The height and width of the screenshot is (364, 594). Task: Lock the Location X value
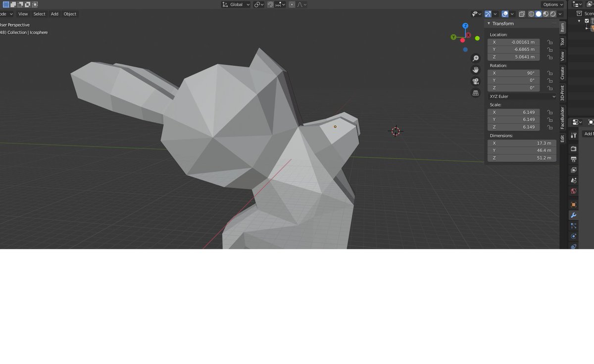coord(550,42)
